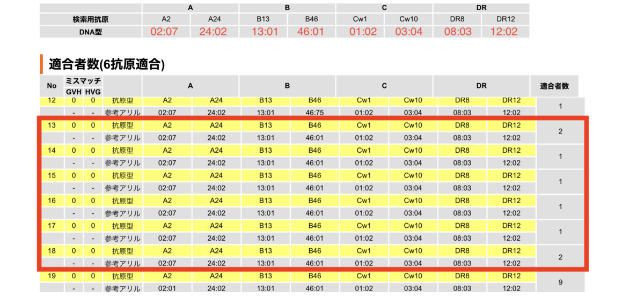The height and width of the screenshot is (297, 644).
Task: Click the 抗原型 label in row 14
Action: pos(122,151)
